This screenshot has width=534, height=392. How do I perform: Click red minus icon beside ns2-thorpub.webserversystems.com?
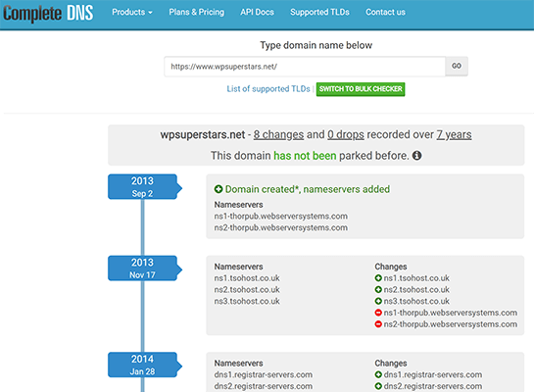click(x=378, y=324)
